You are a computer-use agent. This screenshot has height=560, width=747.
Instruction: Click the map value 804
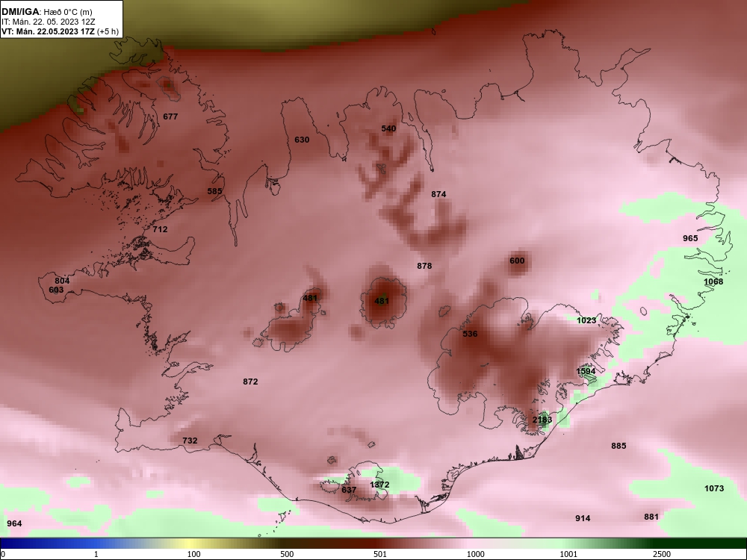click(62, 281)
